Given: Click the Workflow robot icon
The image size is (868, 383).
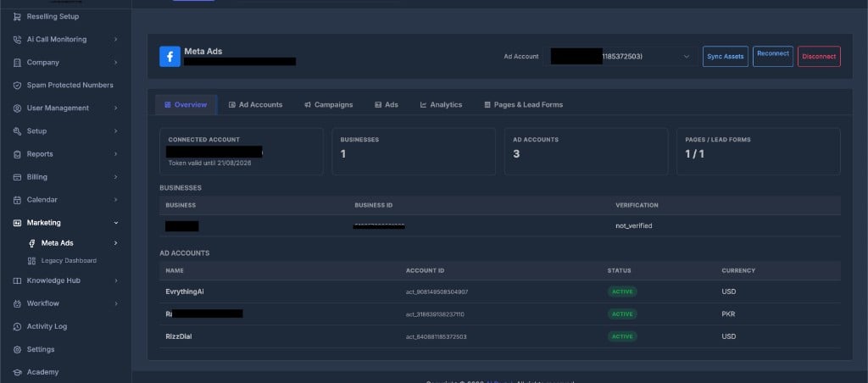Looking at the screenshot, I should [x=17, y=303].
